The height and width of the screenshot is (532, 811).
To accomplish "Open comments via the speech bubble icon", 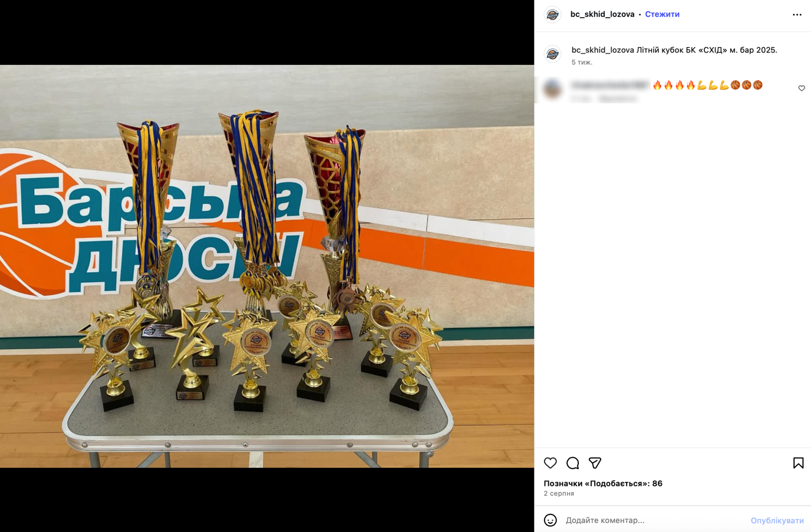I will [x=572, y=463].
